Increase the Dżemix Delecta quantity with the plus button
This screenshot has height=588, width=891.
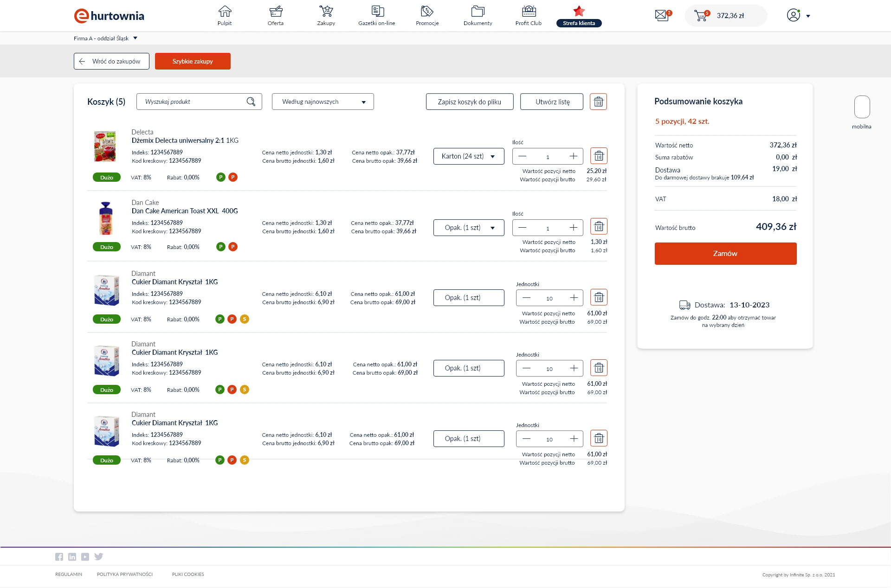tap(573, 156)
